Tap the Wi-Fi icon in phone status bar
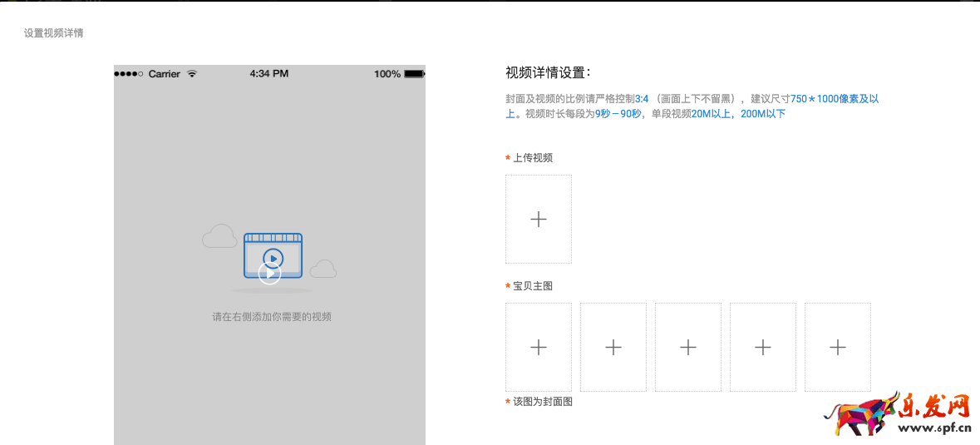The height and width of the screenshot is (445, 980). pos(192,74)
